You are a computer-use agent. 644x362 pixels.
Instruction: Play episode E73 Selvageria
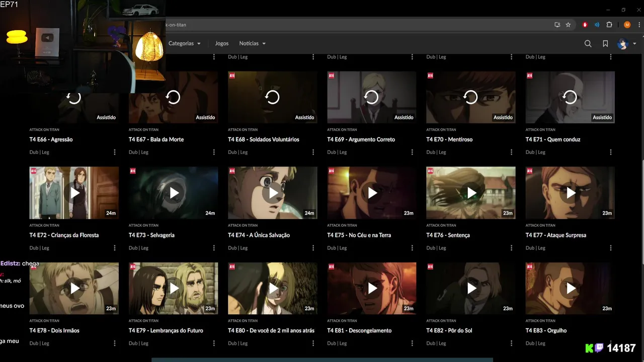[173, 193]
